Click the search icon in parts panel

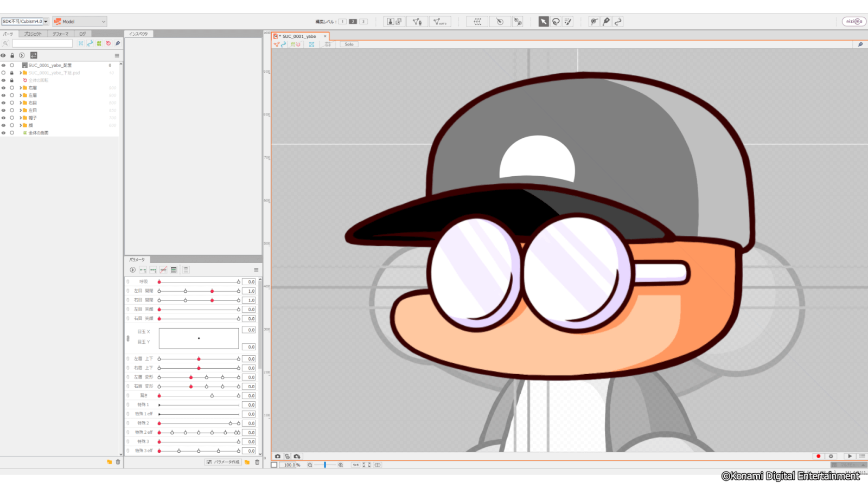click(5, 43)
